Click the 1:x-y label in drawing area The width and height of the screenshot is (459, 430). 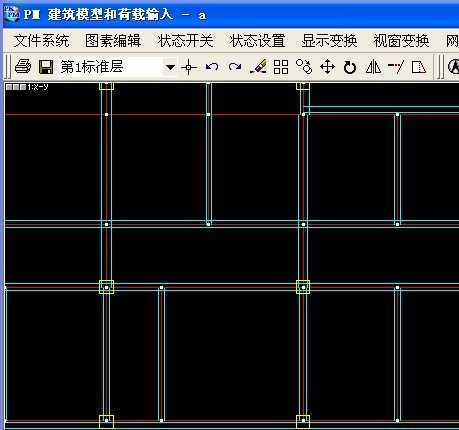pyautogui.click(x=27, y=87)
